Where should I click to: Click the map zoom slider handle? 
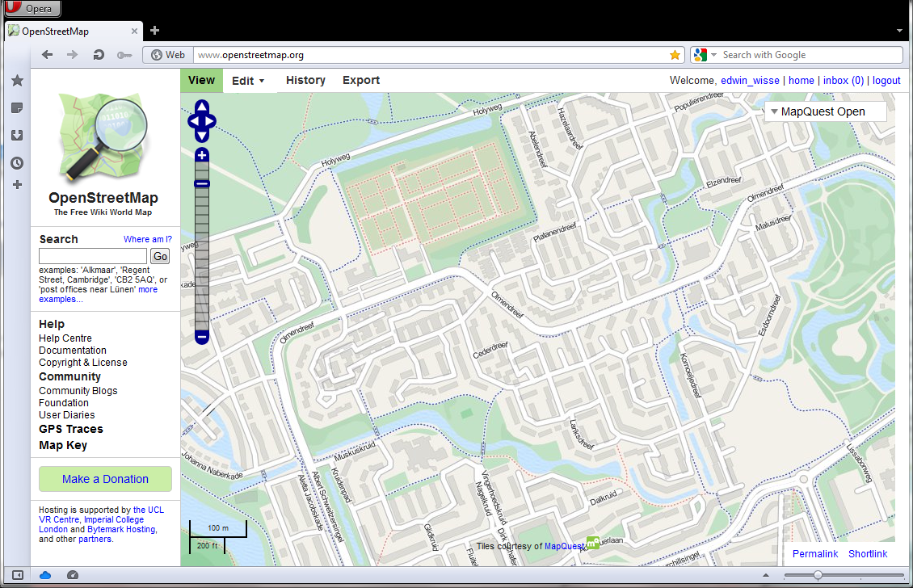[202, 184]
